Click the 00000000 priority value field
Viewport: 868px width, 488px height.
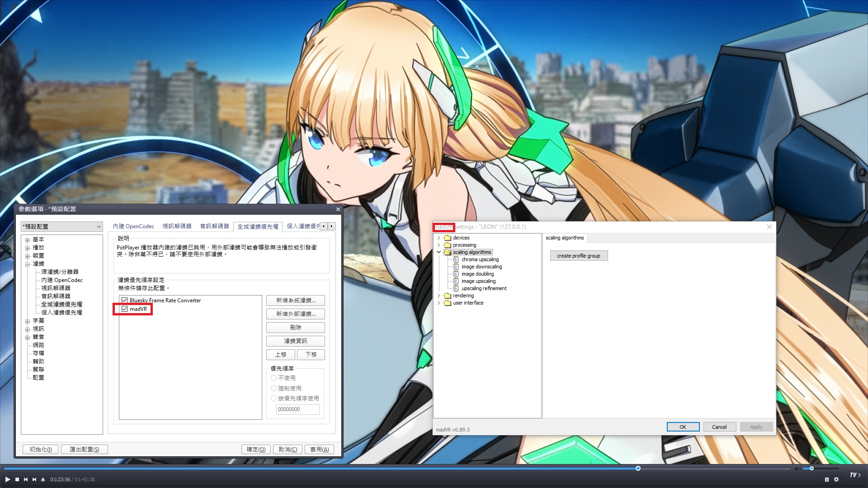click(x=297, y=409)
